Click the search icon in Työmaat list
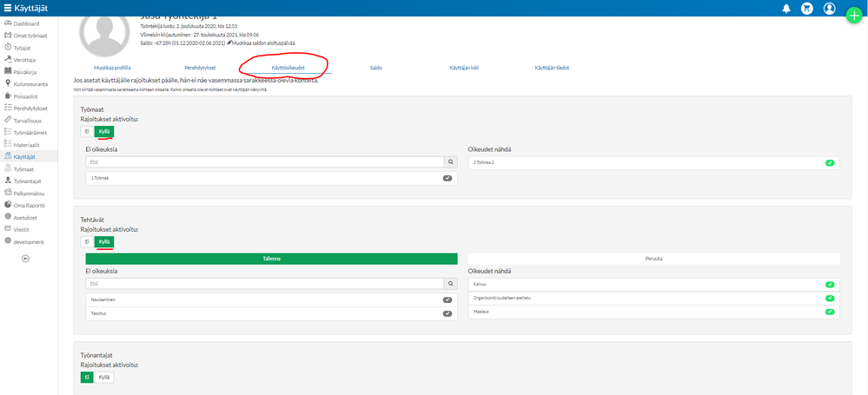 point(451,162)
